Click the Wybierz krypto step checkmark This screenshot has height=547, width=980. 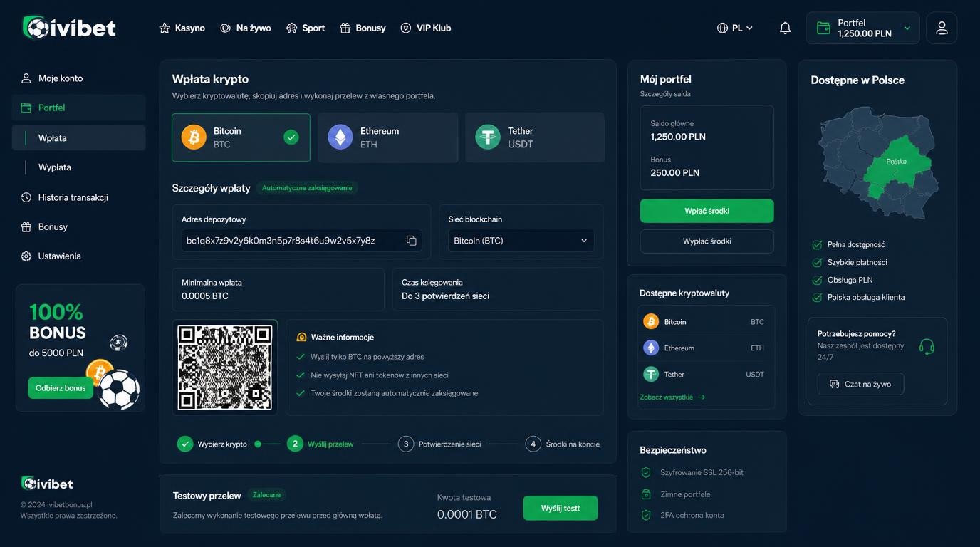pos(185,444)
